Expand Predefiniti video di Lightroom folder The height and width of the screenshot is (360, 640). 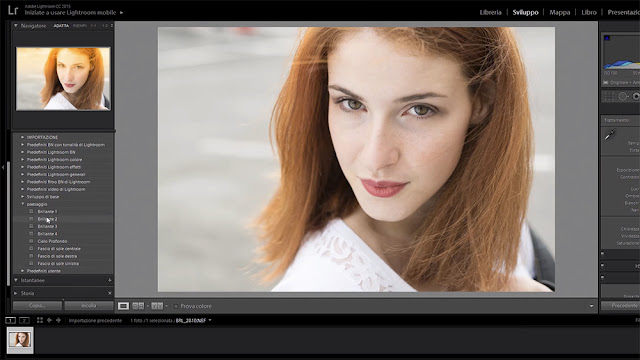[22, 189]
